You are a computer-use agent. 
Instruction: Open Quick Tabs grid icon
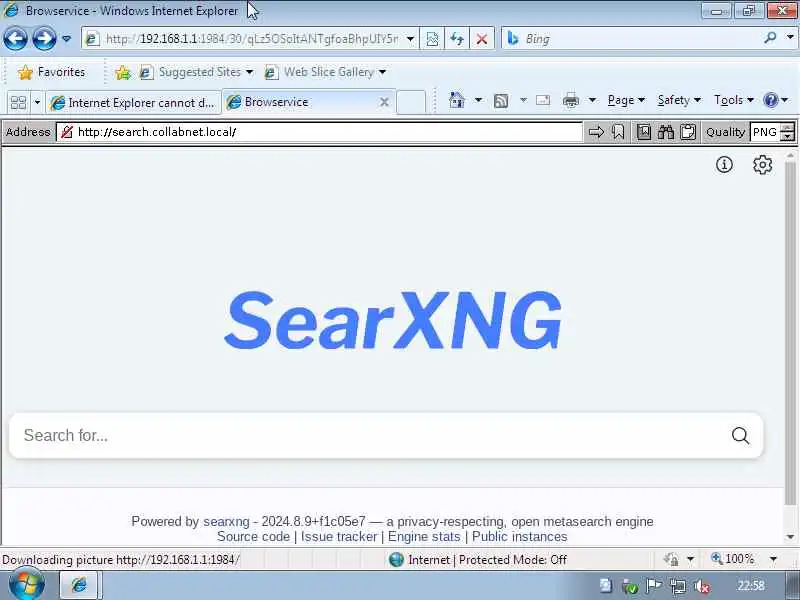click(18, 103)
